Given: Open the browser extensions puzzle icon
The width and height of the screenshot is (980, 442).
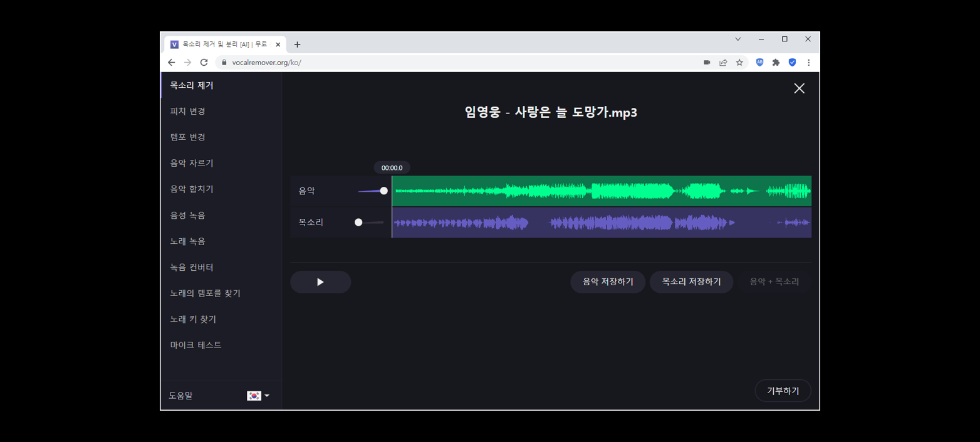Looking at the screenshot, I should coord(776,63).
